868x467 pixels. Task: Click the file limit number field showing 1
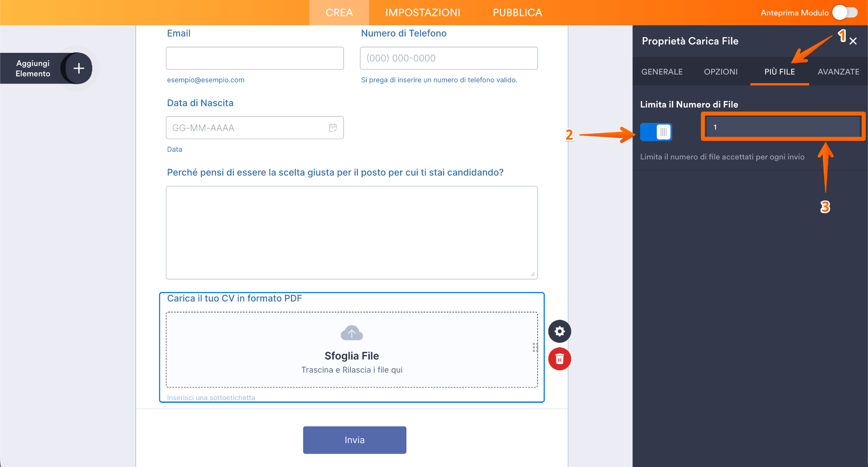782,127
